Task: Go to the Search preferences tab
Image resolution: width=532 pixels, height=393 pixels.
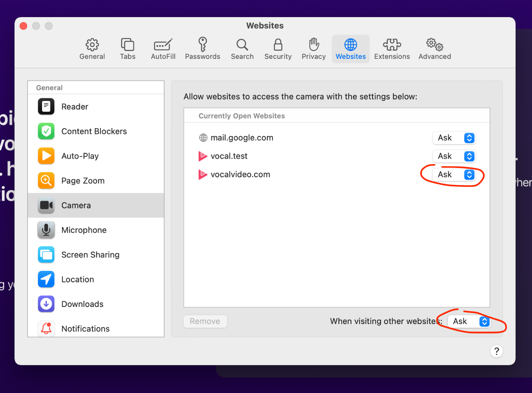Action: 242,49
